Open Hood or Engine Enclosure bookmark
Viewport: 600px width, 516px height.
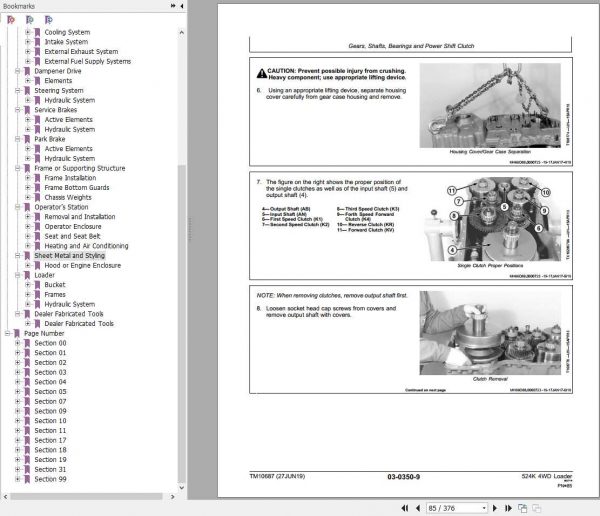coord(82,265)
